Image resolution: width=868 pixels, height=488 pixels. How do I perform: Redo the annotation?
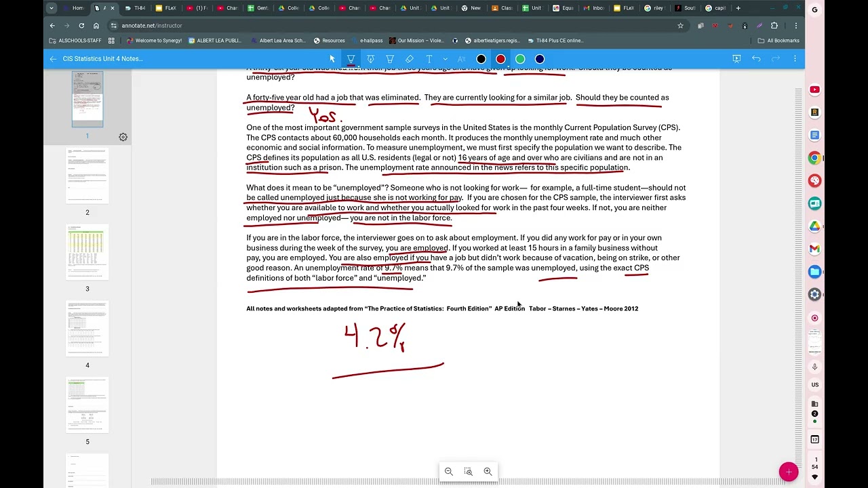point(775,59)
